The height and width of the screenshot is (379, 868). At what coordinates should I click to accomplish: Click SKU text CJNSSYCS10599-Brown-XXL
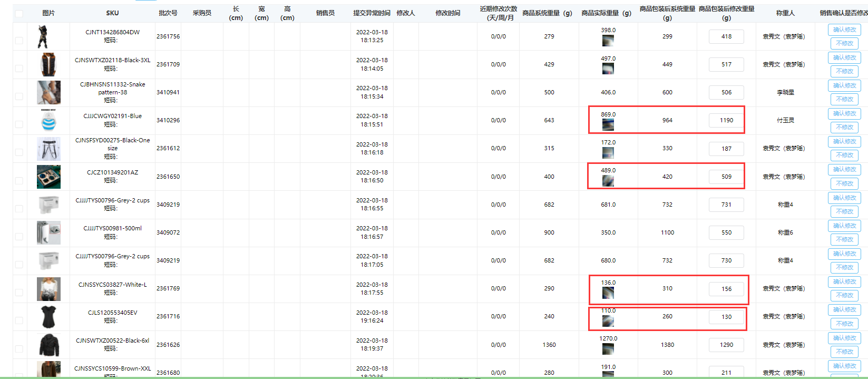(112, 368)
